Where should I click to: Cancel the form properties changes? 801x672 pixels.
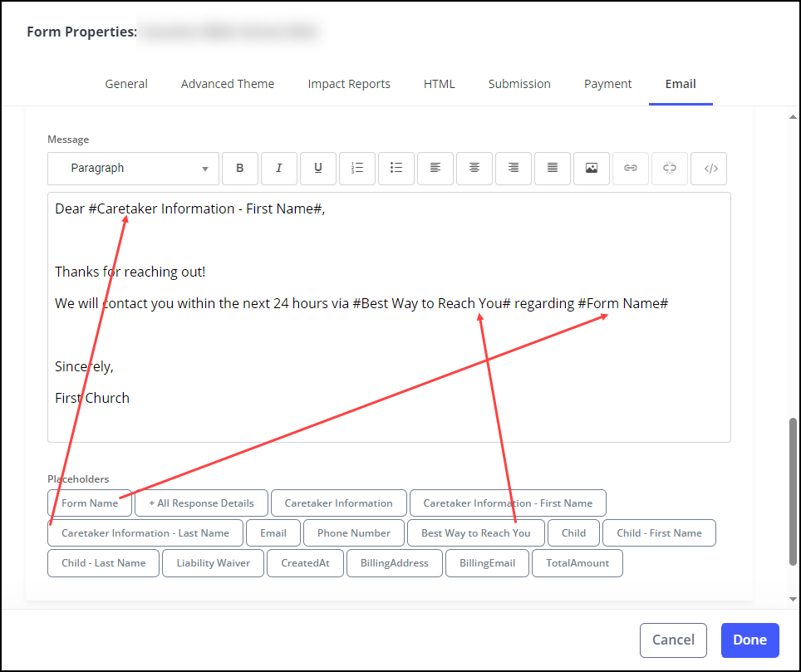[x=673, y=640]
